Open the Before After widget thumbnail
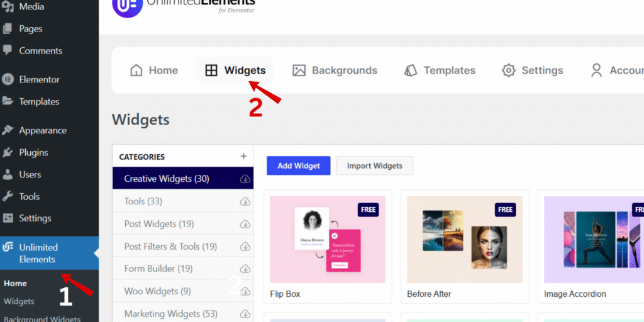This screenshot has height=322, width=644. [x=465, y=240]
